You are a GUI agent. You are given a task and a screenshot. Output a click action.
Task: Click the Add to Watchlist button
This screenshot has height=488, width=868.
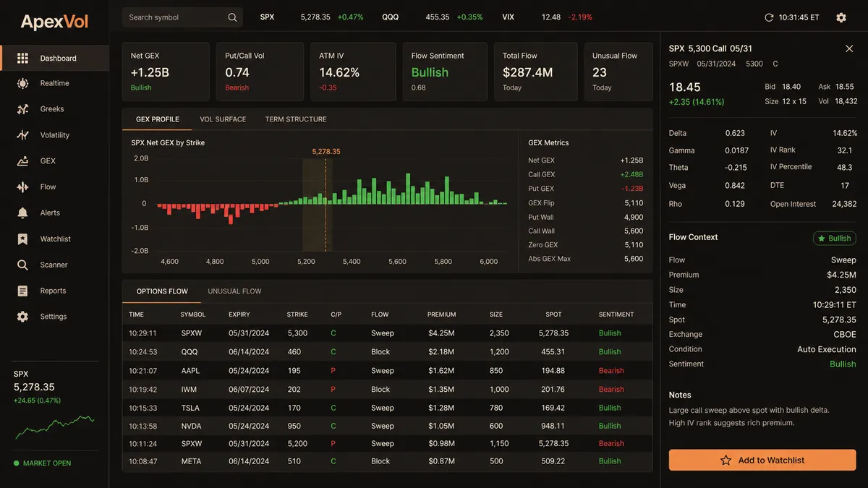point(762,460)
